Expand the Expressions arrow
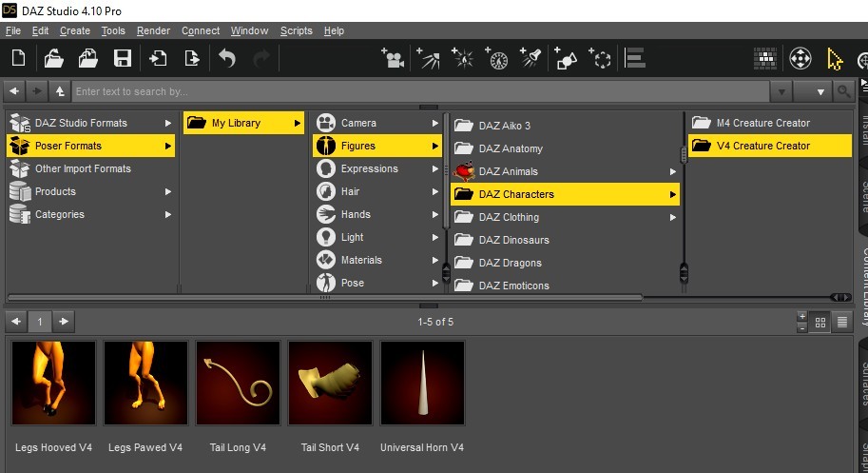The width and height of the screenshot is (868, 473). tap(435, 169)
